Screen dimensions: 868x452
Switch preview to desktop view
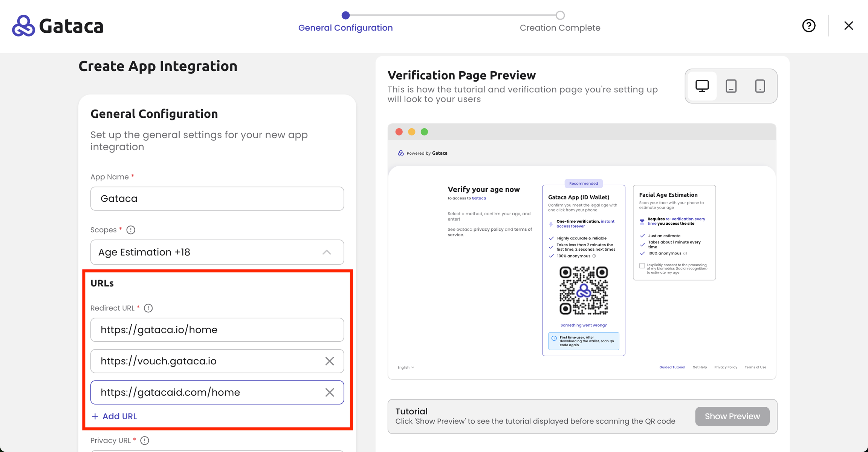tap(702, 86)
